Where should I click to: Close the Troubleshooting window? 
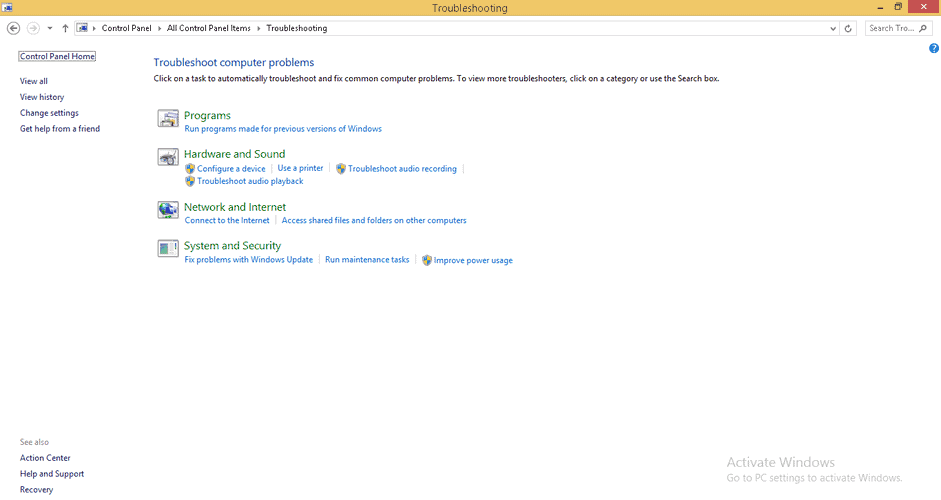click(x=925, y=7)
